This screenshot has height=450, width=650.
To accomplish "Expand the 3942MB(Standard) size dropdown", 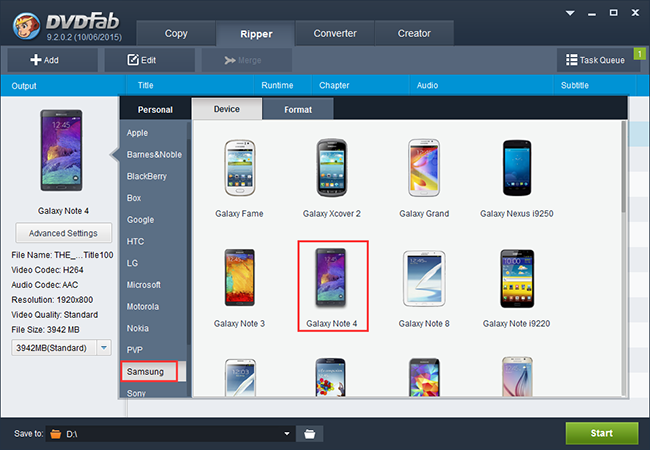I will 104,348.
